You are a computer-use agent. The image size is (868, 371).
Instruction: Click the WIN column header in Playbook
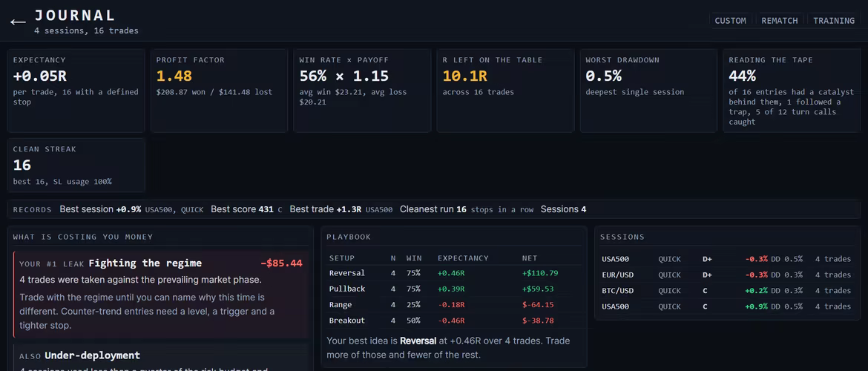pos(413,258)
